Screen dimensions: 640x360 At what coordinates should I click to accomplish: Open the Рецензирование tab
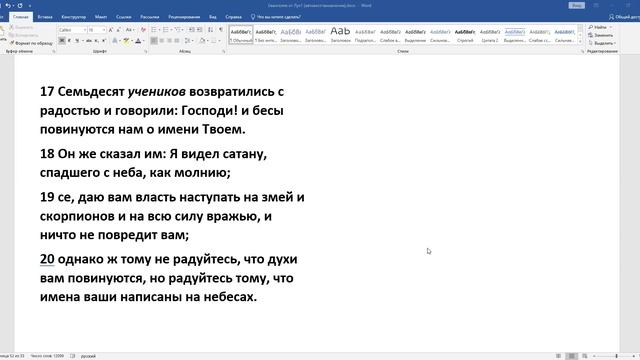point(184,17)
